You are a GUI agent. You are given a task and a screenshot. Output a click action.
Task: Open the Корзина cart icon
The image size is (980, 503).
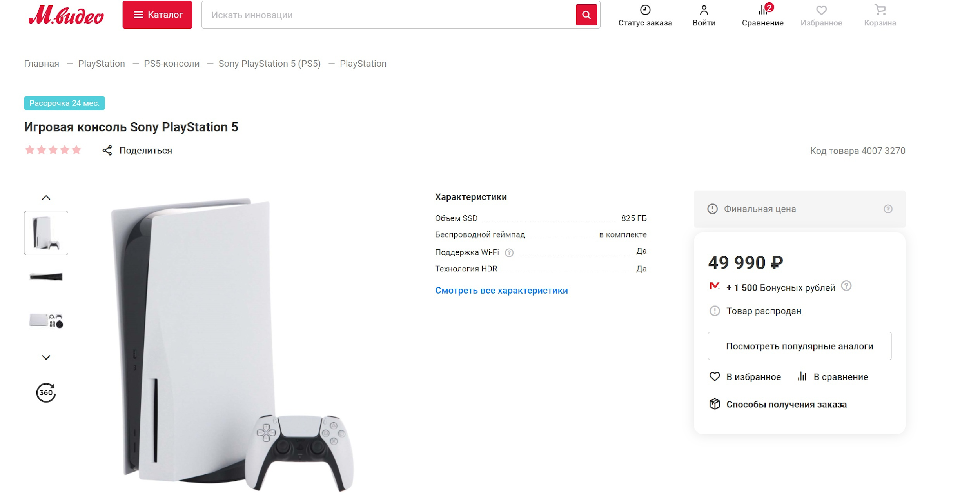tap(880, 10)
